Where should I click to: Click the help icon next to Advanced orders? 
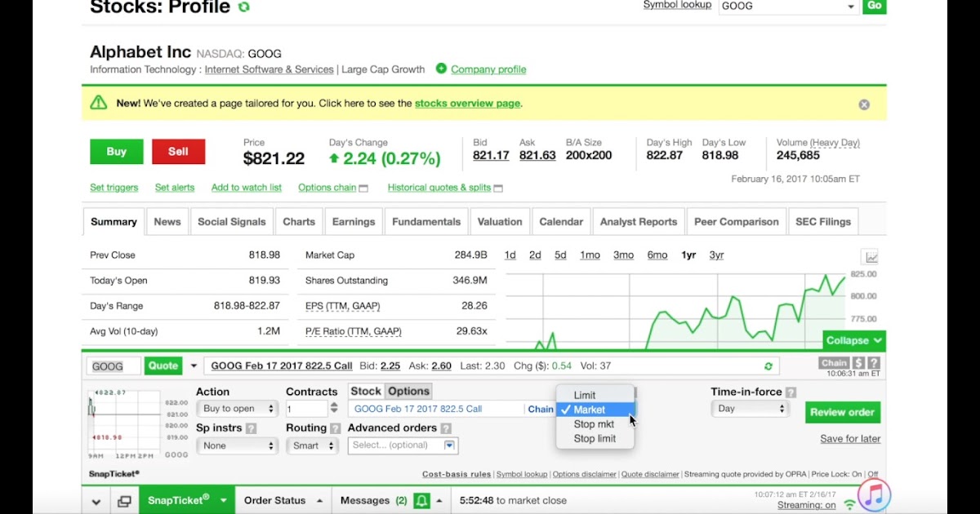446,428
